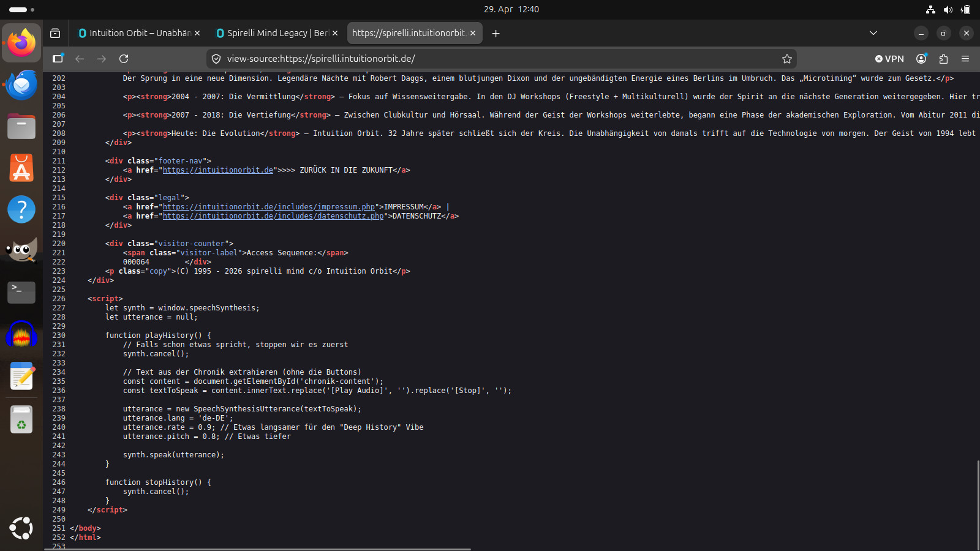
Task: Click the 'synth.speak(utterance);' line
Action: 174,455
